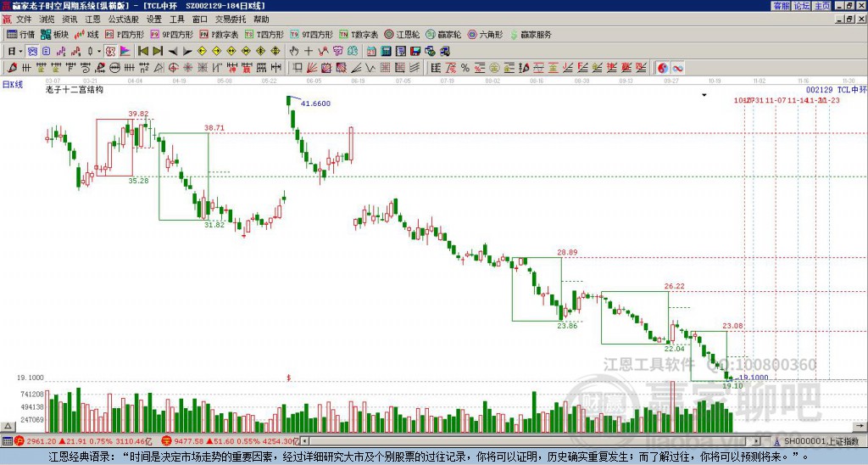Screen dimensions: 868x465
Task: Click the 赢家服务 button
Action: click(531, 34)
